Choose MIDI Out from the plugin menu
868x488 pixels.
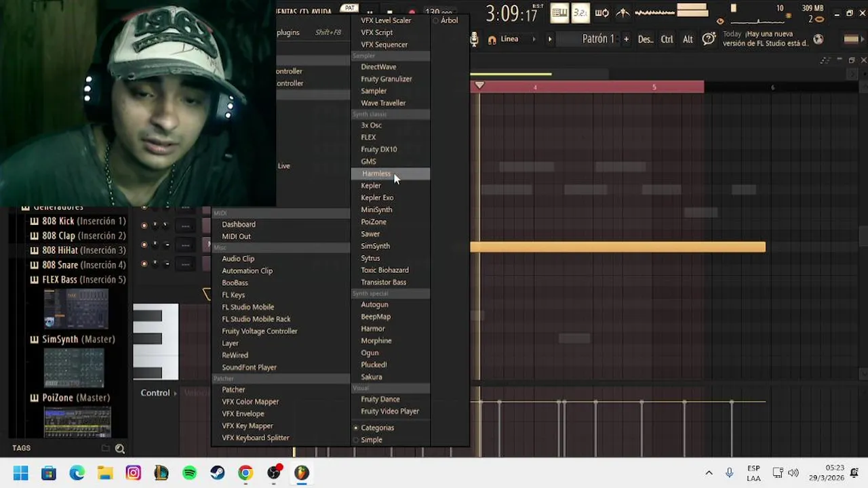tap(281, 237)
